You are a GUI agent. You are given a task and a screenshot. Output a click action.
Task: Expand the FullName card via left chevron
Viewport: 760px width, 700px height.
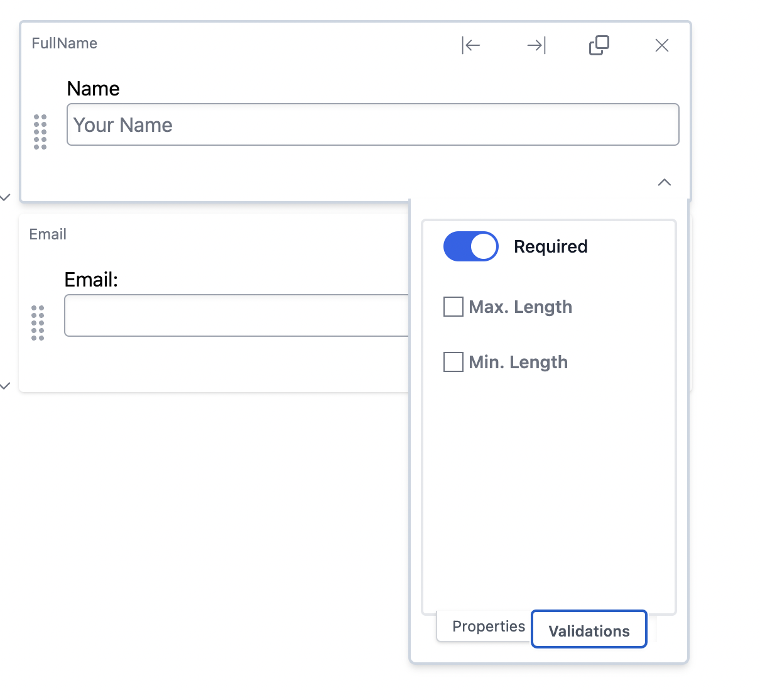(5, 197)
